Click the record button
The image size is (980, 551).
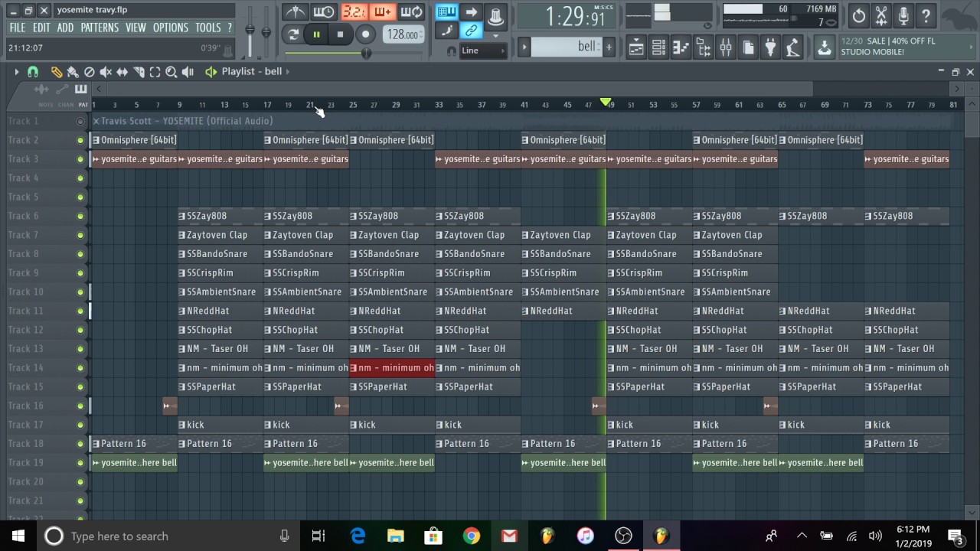point(365,34)
